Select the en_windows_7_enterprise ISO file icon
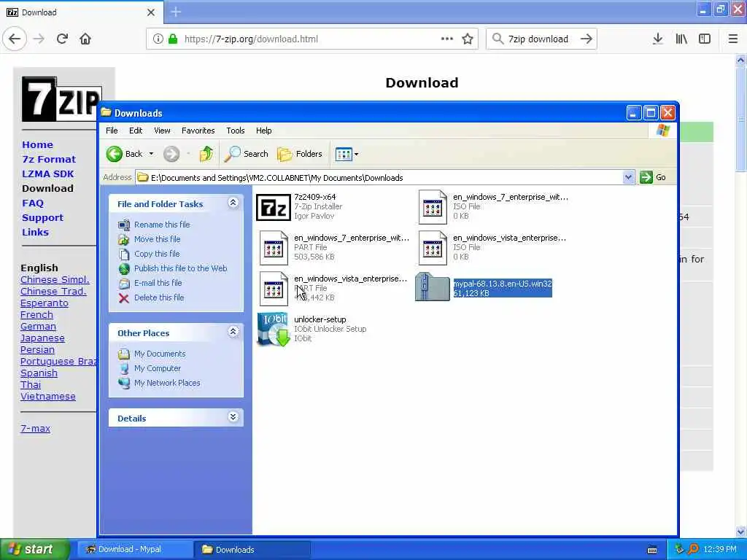 [x=433, y=207]
